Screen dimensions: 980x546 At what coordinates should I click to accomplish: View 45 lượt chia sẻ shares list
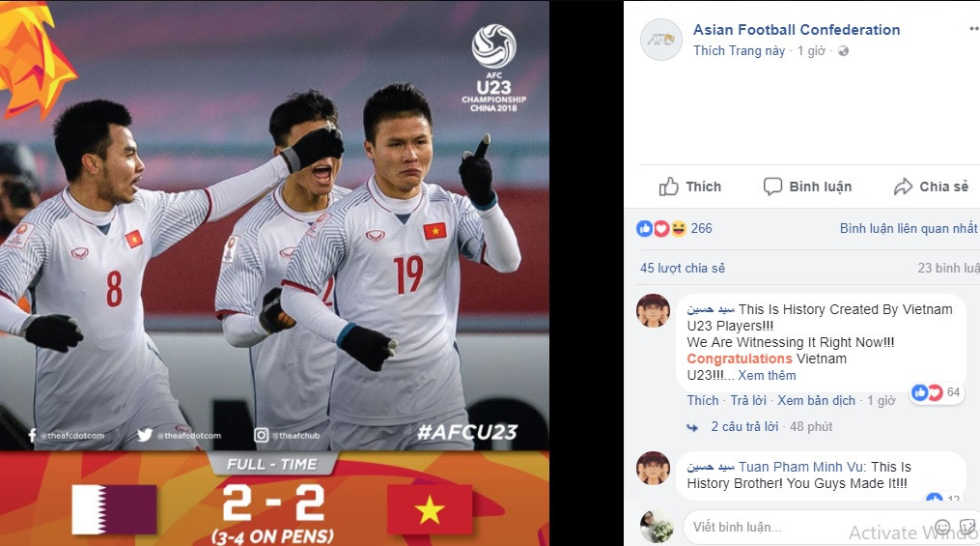(683, 268)
